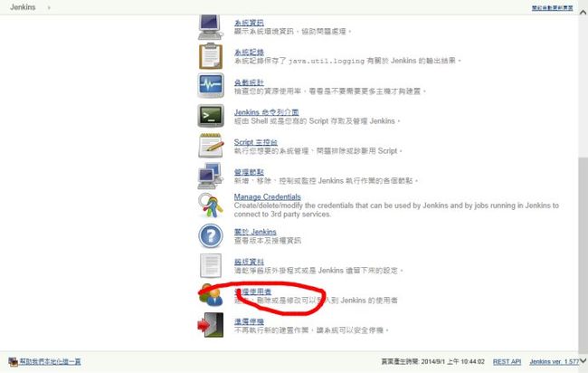
Task: Open the About Jenkins question mark icon
Action: [x=211, y=235]
